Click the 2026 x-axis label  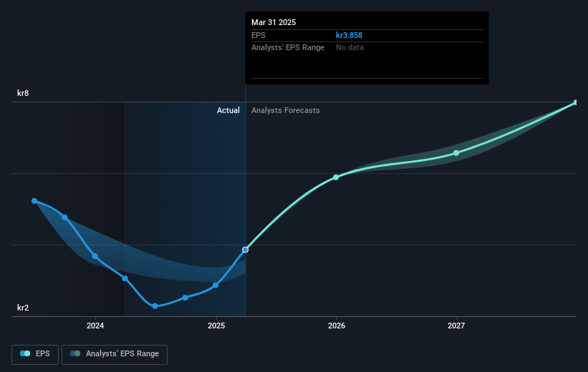pos(337,325)
